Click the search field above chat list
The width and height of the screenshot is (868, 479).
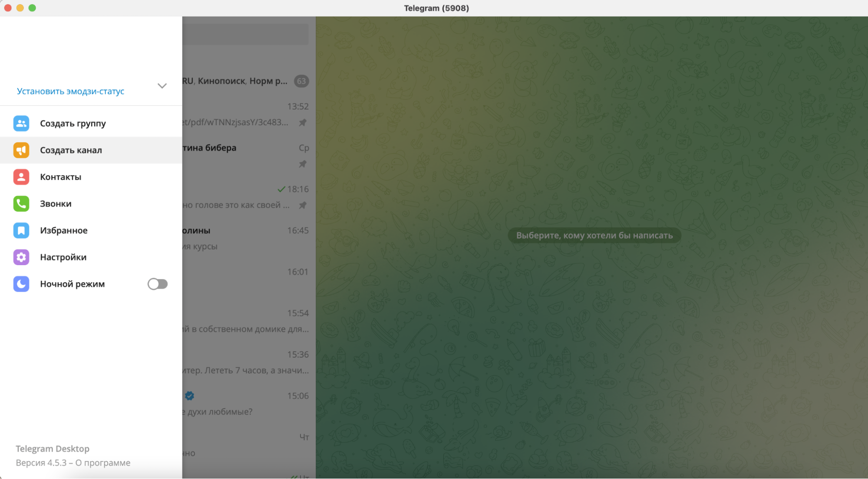245,34
